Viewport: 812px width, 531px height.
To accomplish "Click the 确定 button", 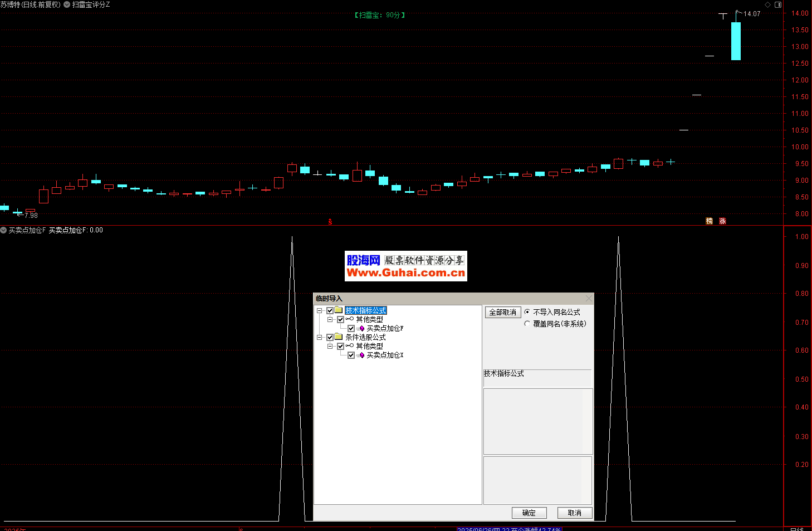I will pyautogui.click(x=529, y=513).
